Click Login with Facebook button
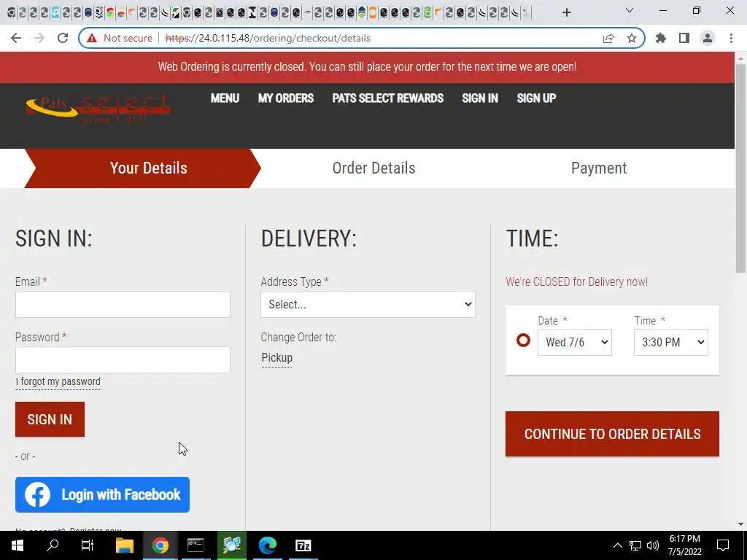Screen dimensions: 747x560 [102, 495]
